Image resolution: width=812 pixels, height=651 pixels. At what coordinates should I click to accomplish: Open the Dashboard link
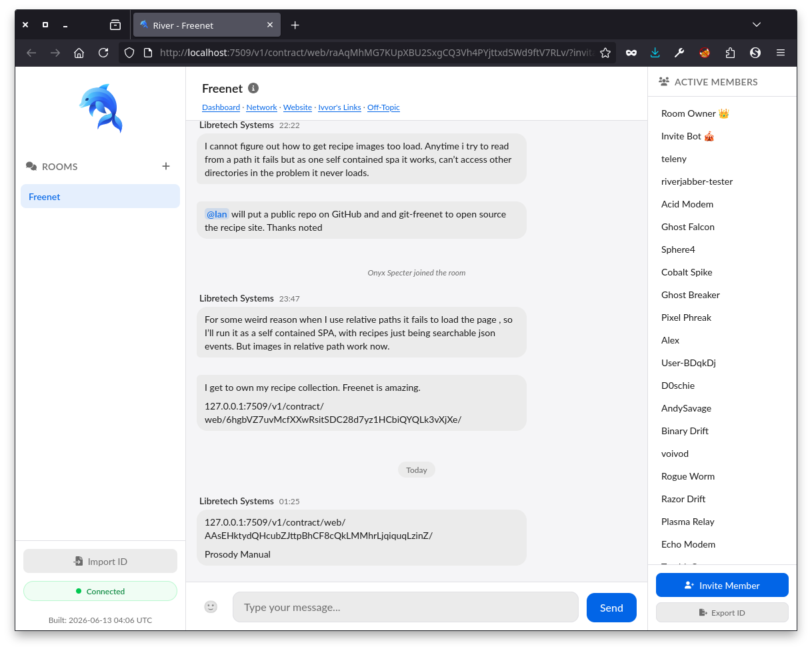tap(221, 107)
